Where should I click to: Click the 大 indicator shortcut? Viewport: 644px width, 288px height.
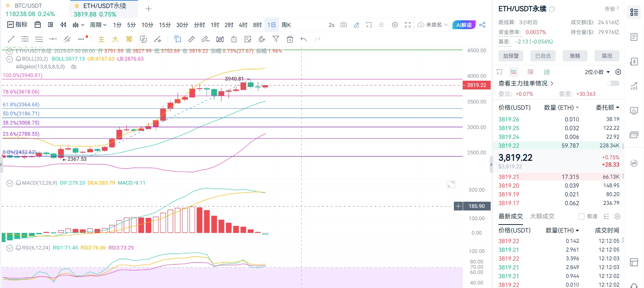point(115,39)
